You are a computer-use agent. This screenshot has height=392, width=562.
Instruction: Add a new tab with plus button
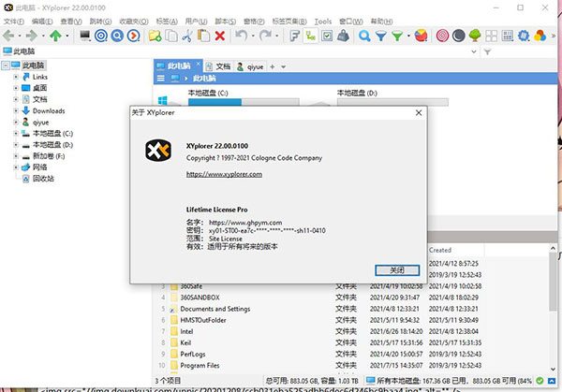(272, 67)
